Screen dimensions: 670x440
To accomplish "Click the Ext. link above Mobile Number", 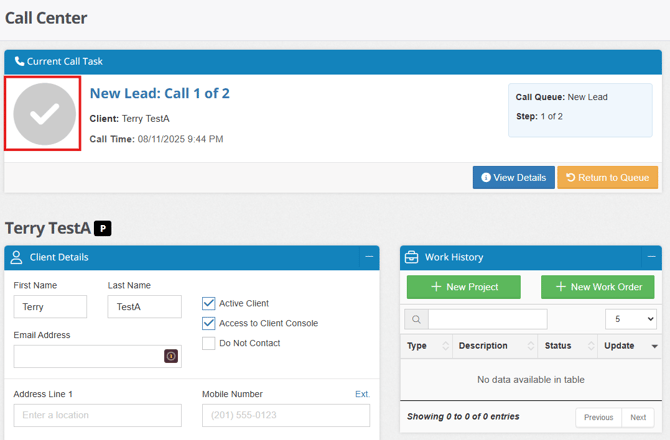I will click(362, 394).
